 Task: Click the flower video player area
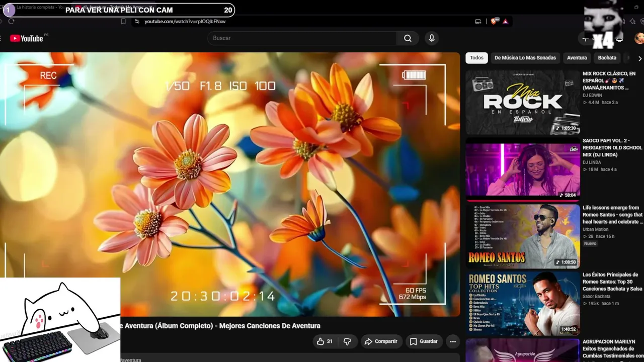[x=230, y=185]
